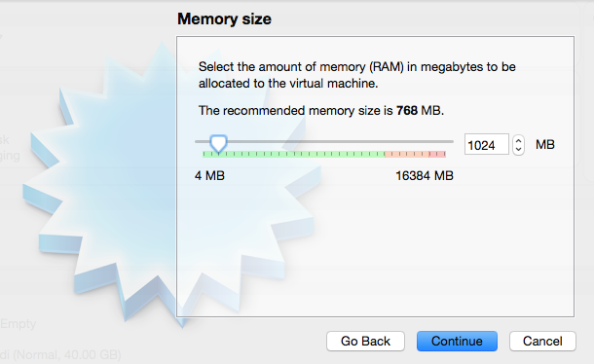594x364 pixels.
Task: Go Back to the previous wizard step
Action: point(365,341)
